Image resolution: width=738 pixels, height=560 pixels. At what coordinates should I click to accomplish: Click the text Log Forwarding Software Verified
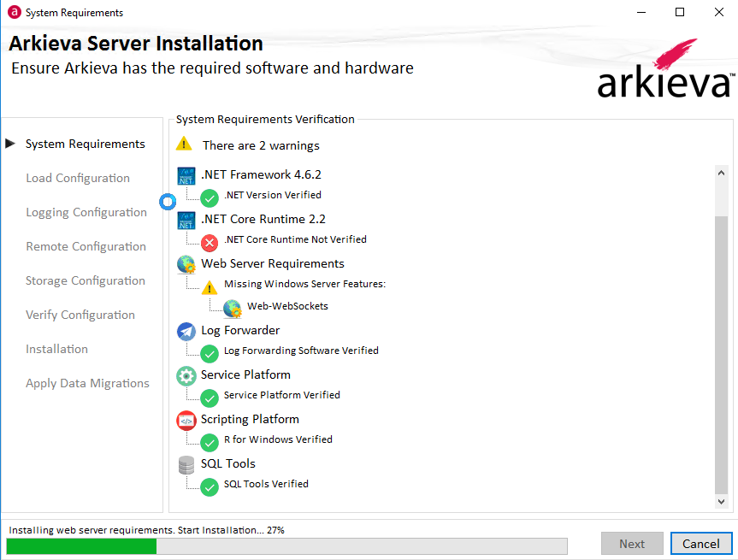301,351
